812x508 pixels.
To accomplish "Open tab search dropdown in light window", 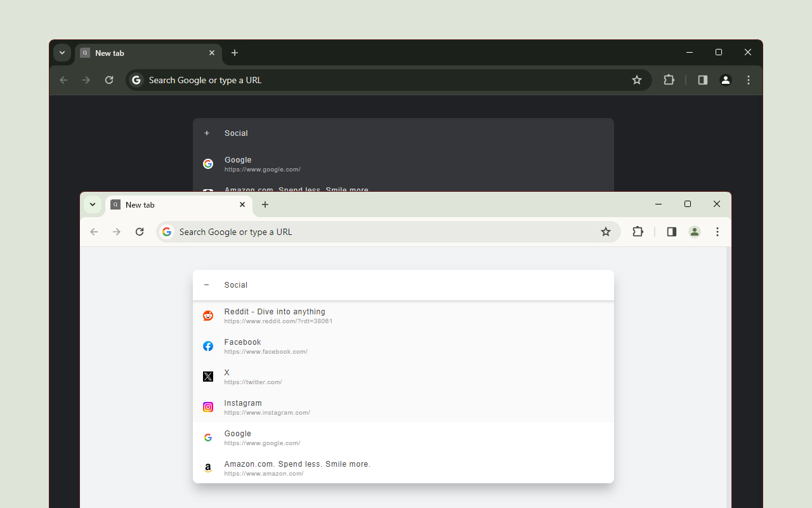I will (93, 204).
